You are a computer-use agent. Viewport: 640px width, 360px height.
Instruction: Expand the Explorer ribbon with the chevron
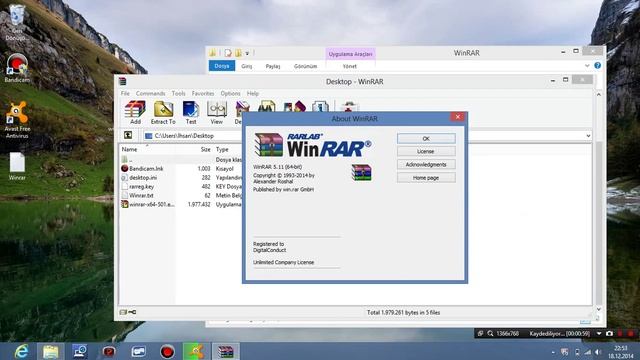pos(587,65)
